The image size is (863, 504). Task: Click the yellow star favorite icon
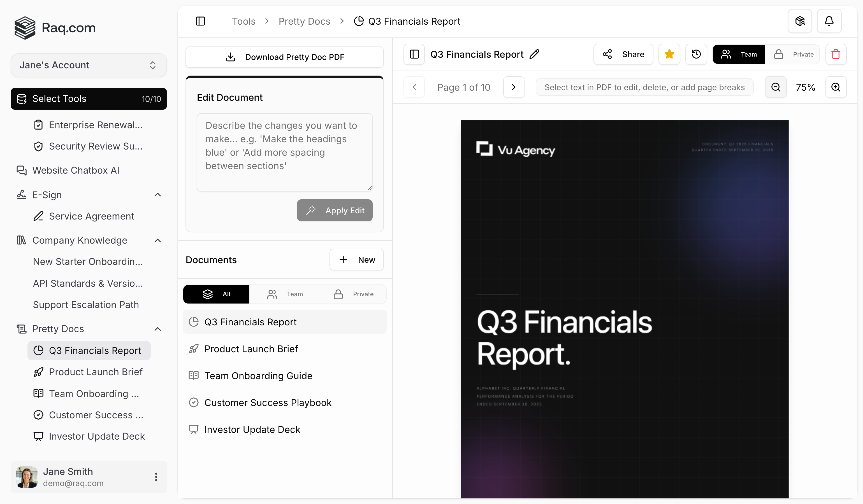pos(669,54)
